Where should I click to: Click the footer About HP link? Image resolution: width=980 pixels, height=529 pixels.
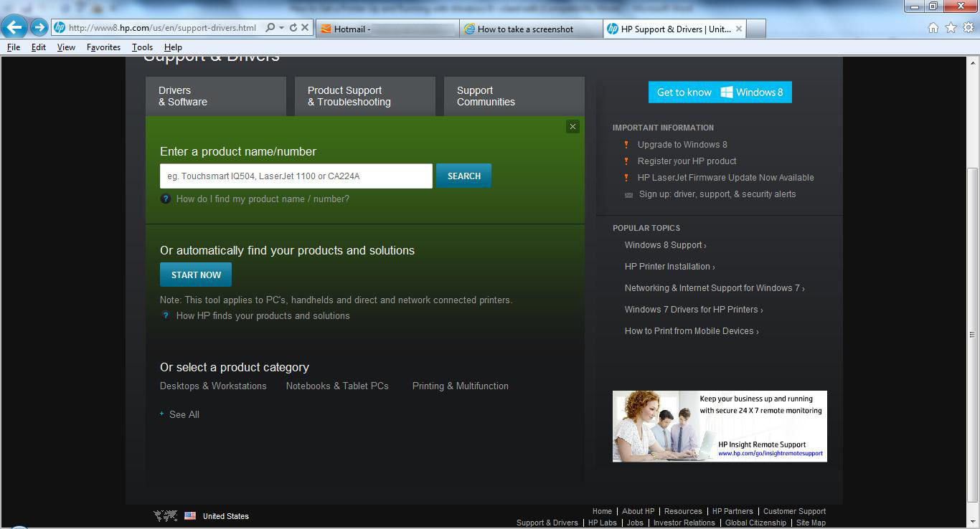[638, 512]
